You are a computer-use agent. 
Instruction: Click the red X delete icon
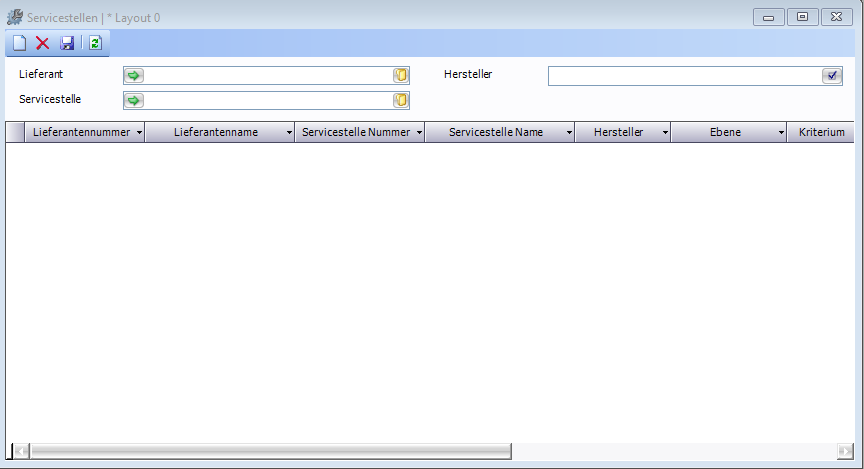coord(43,43)
